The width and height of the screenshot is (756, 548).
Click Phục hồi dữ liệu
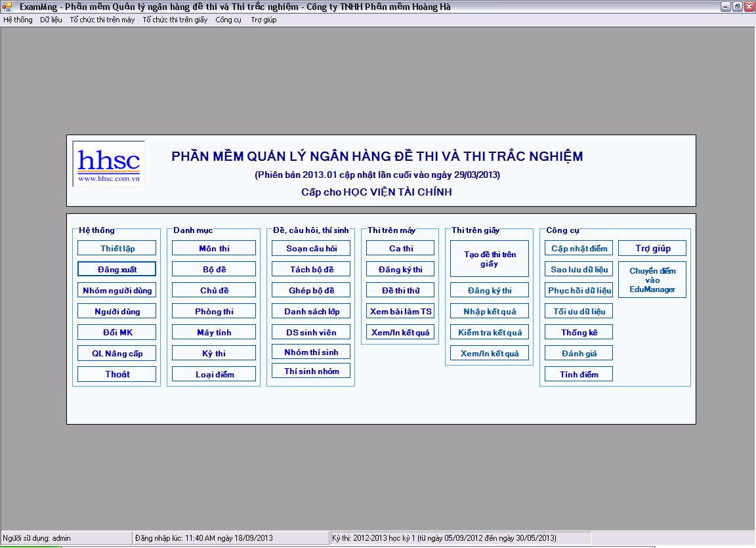579,290
